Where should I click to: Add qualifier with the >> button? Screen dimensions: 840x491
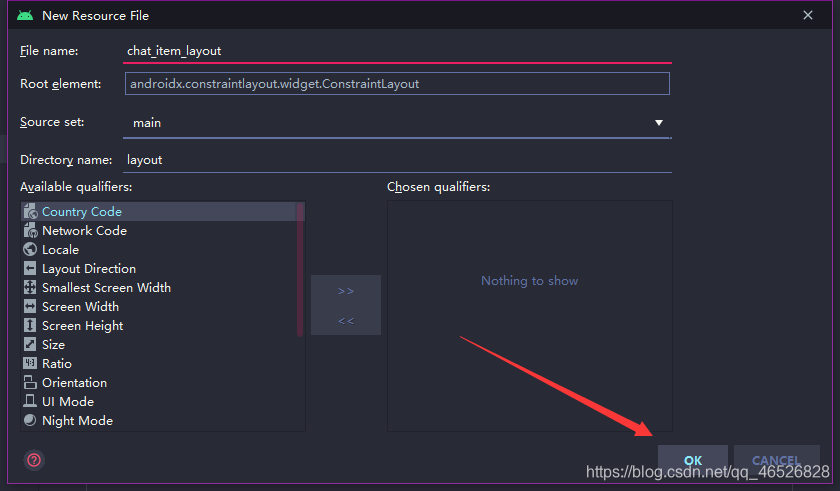346,291
